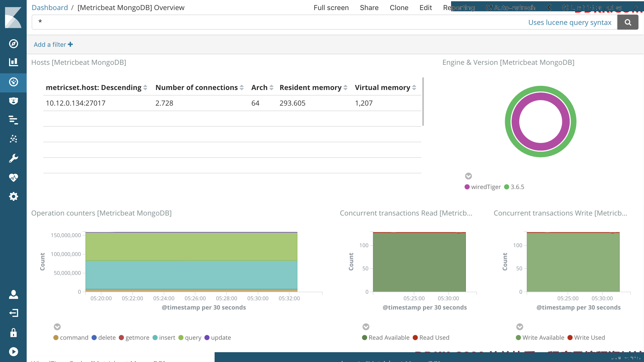This screenshot has height=362, width=644.
Task: Open the Last 15 minutes time picker
Action: pyautogui.click(x=592, y=8)
